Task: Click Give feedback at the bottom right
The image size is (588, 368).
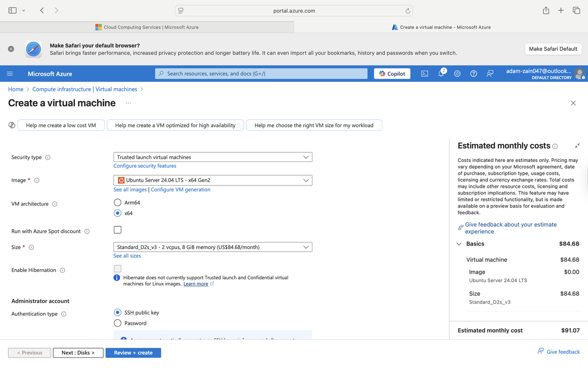Action: coord(559,351)
